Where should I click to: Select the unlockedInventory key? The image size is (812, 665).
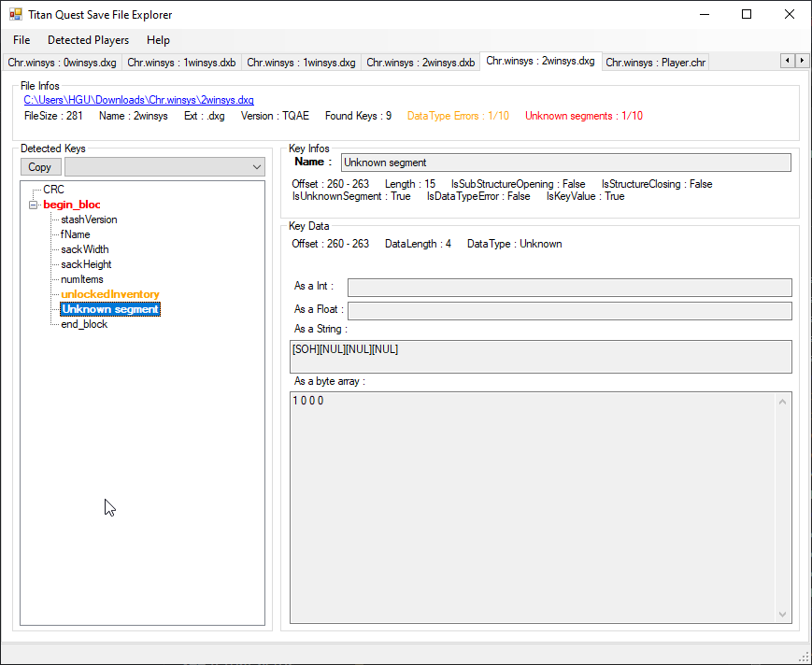pyautogui.click(x=110, y=294)
